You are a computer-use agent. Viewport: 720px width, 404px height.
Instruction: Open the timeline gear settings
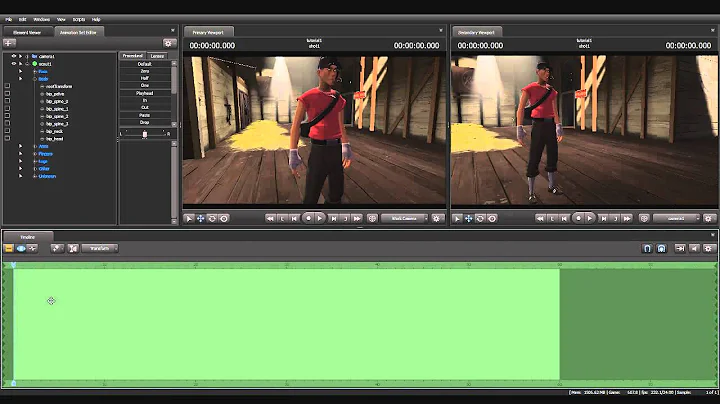pos(708,248)
